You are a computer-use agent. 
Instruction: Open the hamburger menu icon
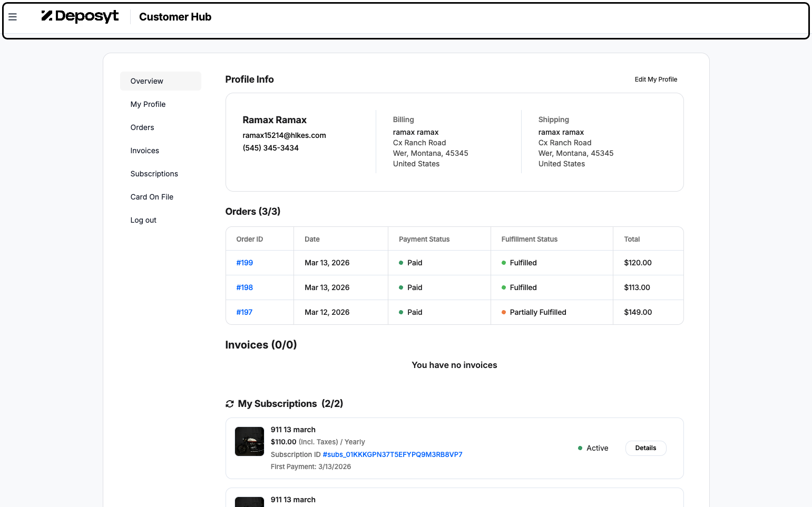pos(13,17)
